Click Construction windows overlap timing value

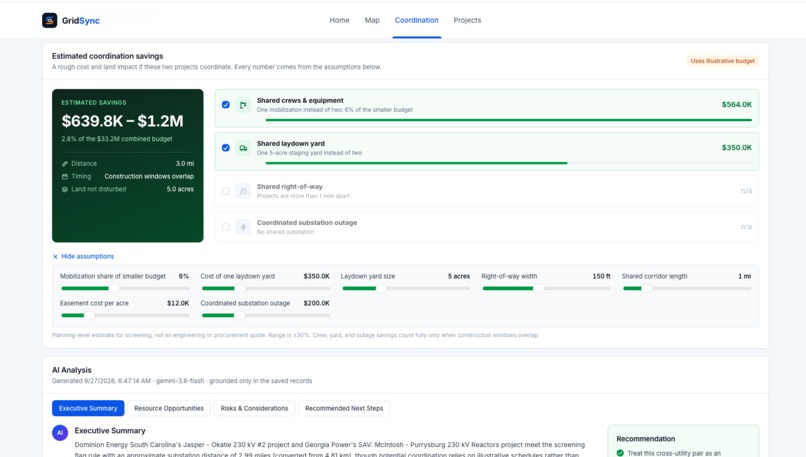point(149,176)
